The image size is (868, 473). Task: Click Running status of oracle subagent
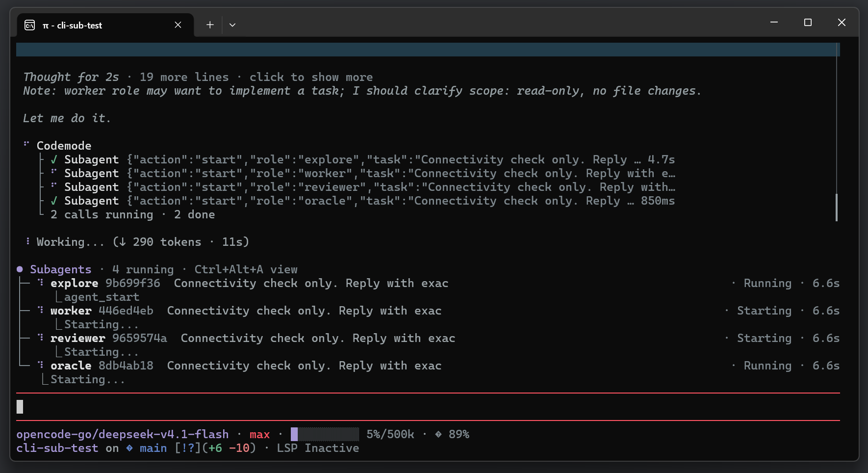click(767, 366)
